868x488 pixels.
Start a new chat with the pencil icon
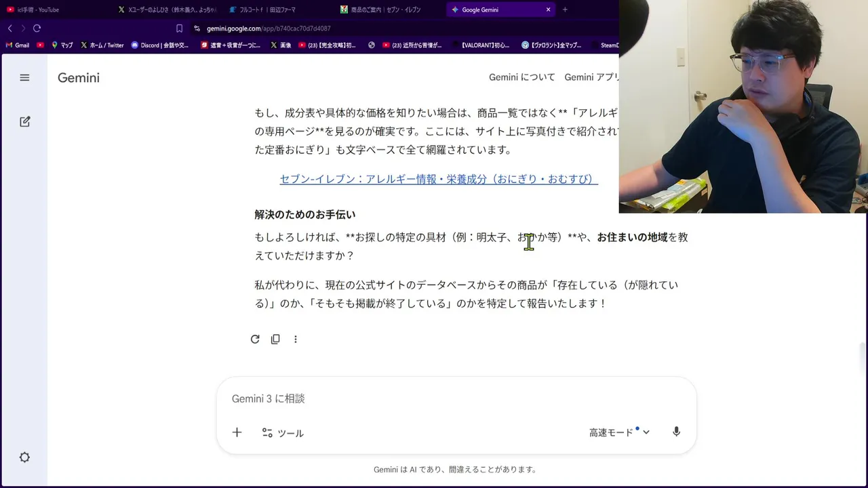coord(24,122)
